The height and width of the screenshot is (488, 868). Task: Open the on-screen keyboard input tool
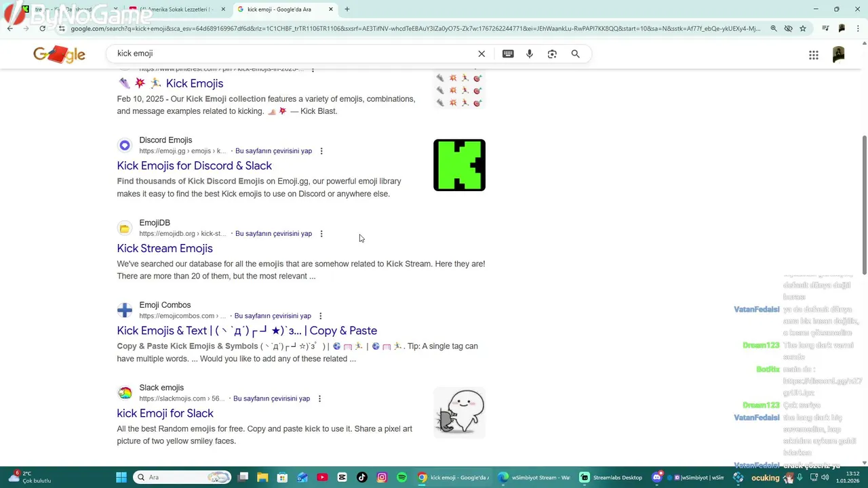[x=508, y=54]
